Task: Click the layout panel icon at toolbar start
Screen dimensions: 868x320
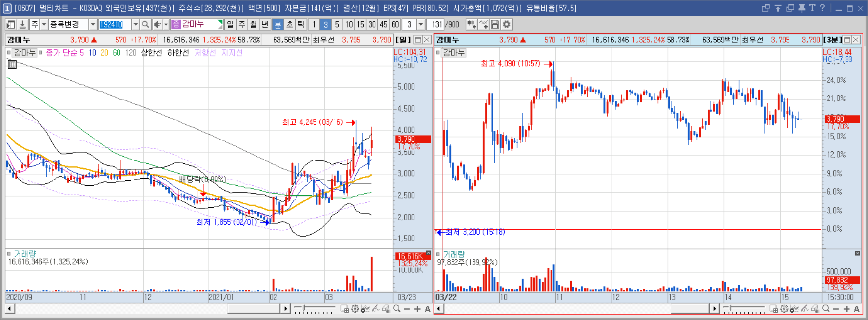Action: pyautogui.click(x=10, y=24)
